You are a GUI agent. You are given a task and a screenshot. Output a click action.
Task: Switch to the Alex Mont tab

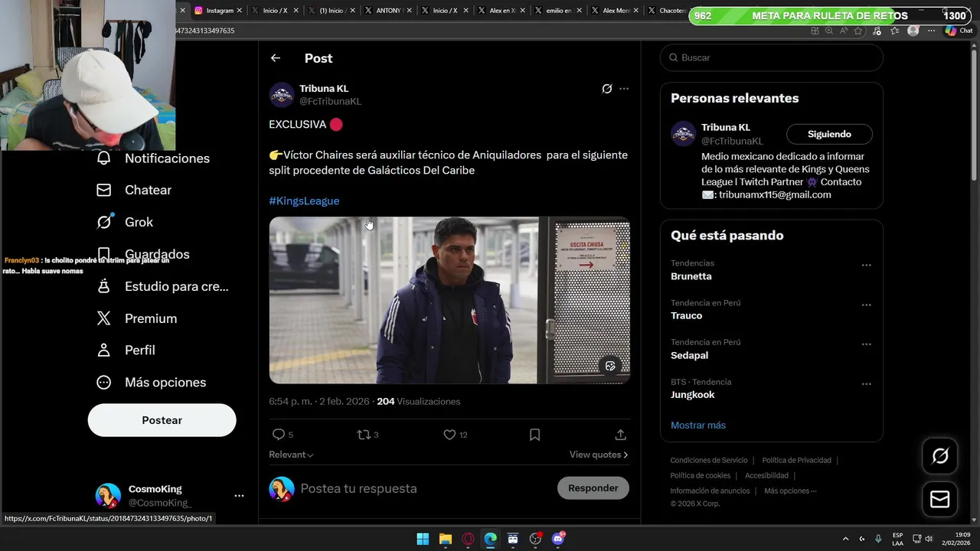[x=614, y=11]
